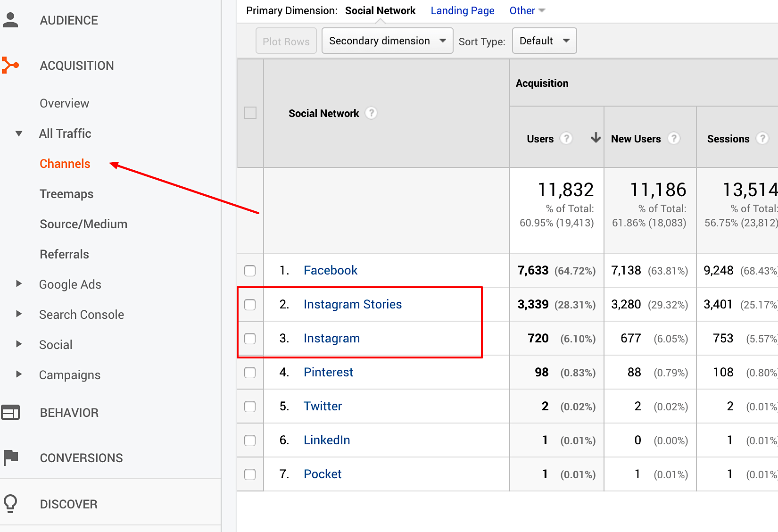The width and height of the screenshot is (778, 532).
Task: Open the Twitter network link
Action: point(323,406)
